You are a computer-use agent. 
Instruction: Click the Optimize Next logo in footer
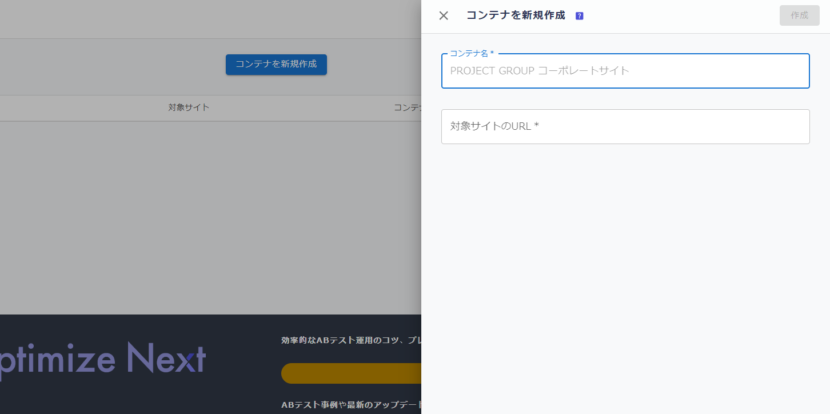coord(100,357)
